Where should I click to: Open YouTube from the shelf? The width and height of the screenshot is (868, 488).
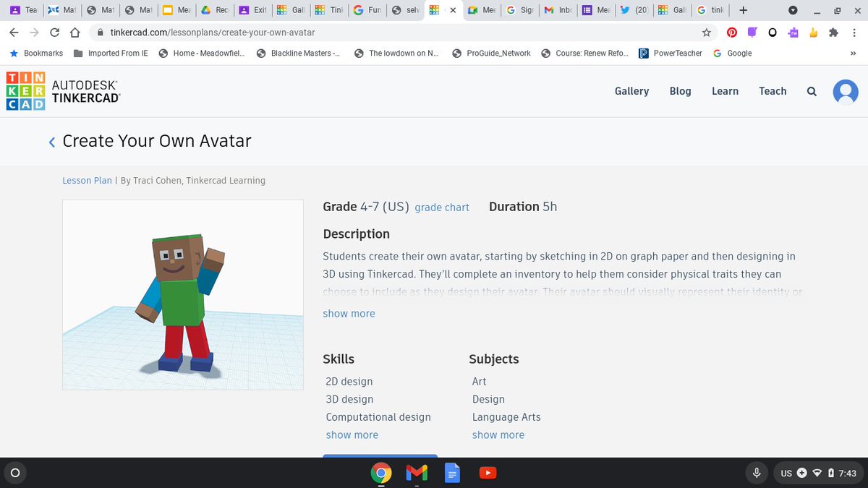pyautogui.click(x=488, y=473)
